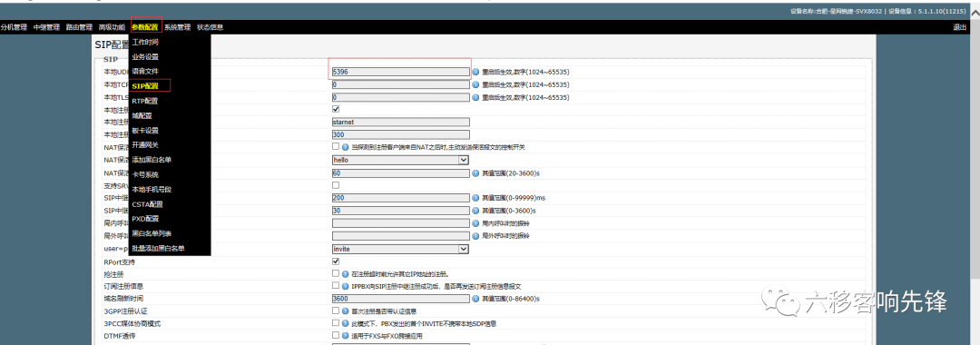
Task: Click the 退出 logout link
Action: click(959, 27)
